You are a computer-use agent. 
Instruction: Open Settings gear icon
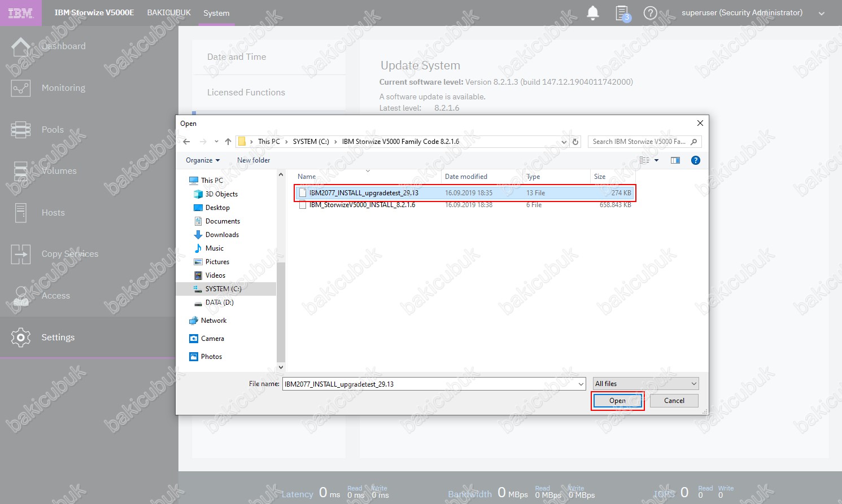(21, 338)
